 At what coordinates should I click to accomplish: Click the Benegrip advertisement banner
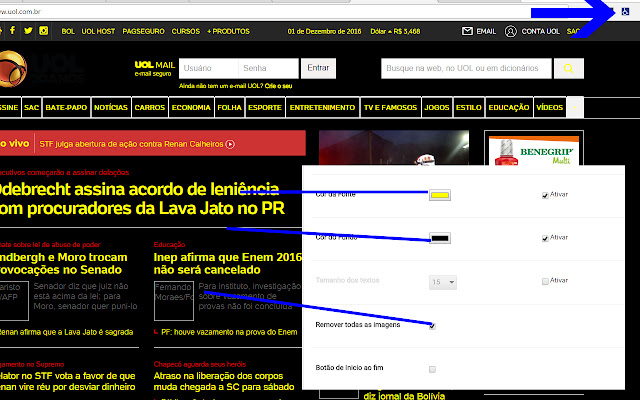534,150
